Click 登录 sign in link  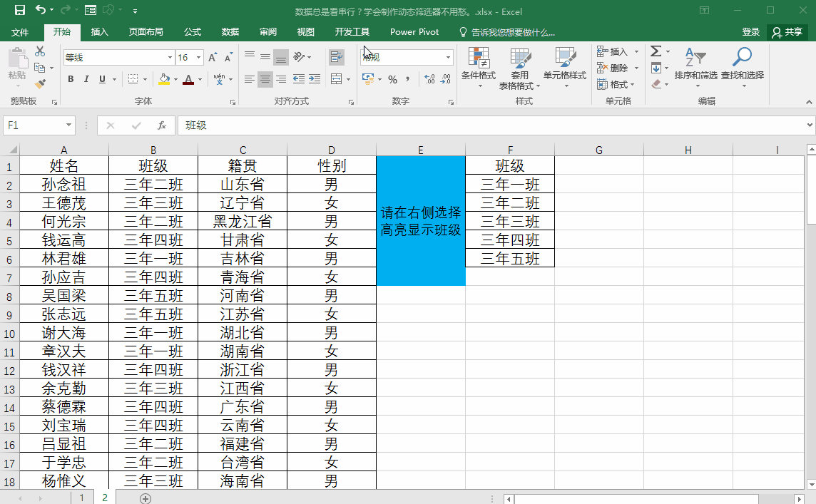coord(750,32)
